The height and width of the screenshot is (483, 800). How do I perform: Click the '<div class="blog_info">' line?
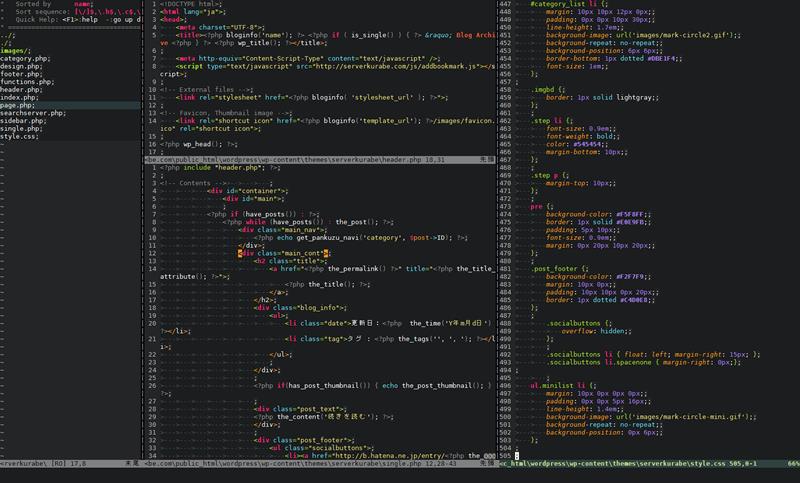(x=300, y=308)
